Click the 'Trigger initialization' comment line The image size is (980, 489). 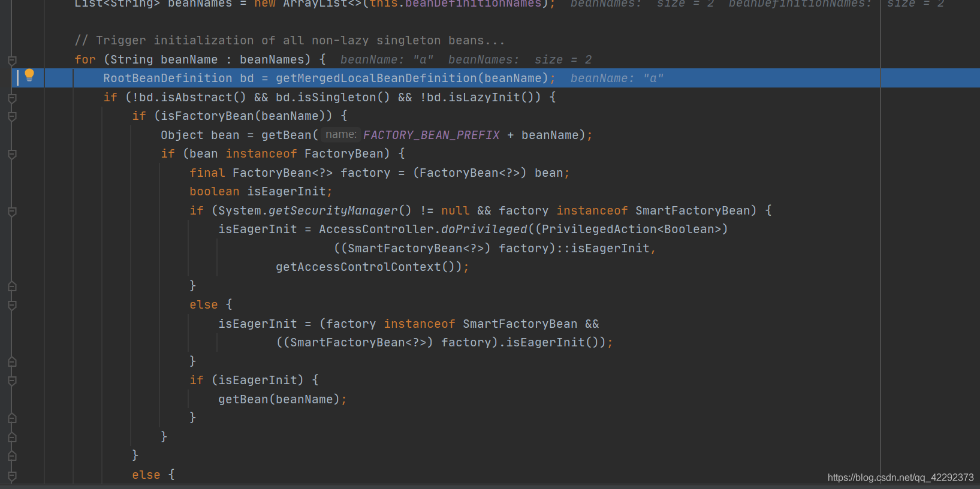pos(290,41)
